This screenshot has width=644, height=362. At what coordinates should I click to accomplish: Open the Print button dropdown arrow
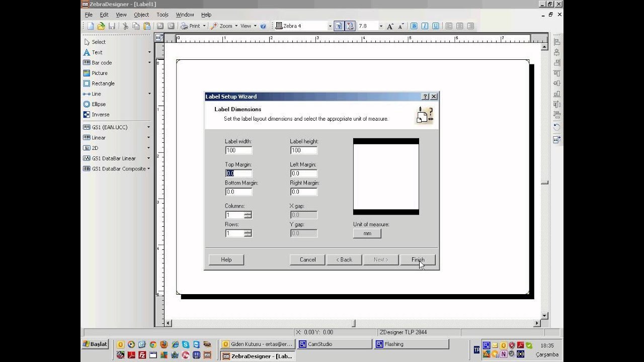[x=204, y=26]
